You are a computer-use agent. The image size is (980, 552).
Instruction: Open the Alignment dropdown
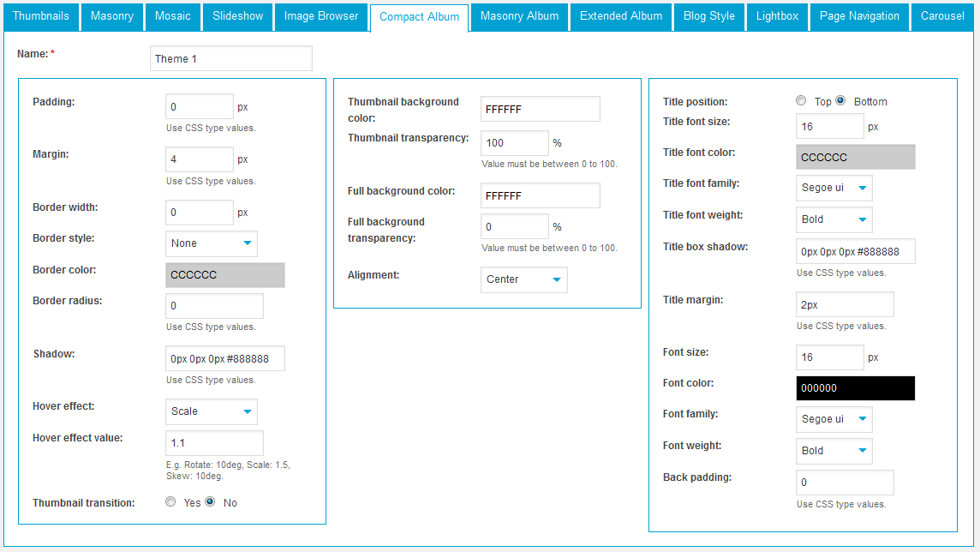pyautogui.click(x=524, y=279)
